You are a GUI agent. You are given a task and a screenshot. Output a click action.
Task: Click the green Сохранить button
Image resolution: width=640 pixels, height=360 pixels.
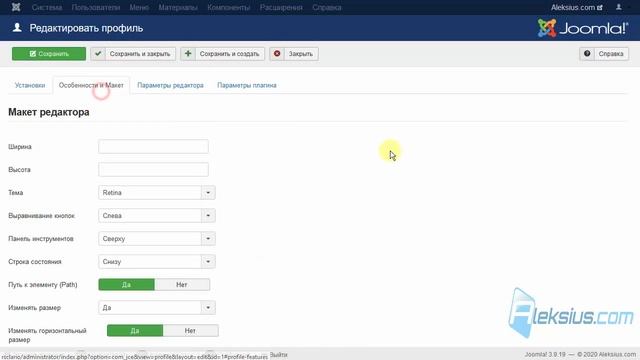49,53
